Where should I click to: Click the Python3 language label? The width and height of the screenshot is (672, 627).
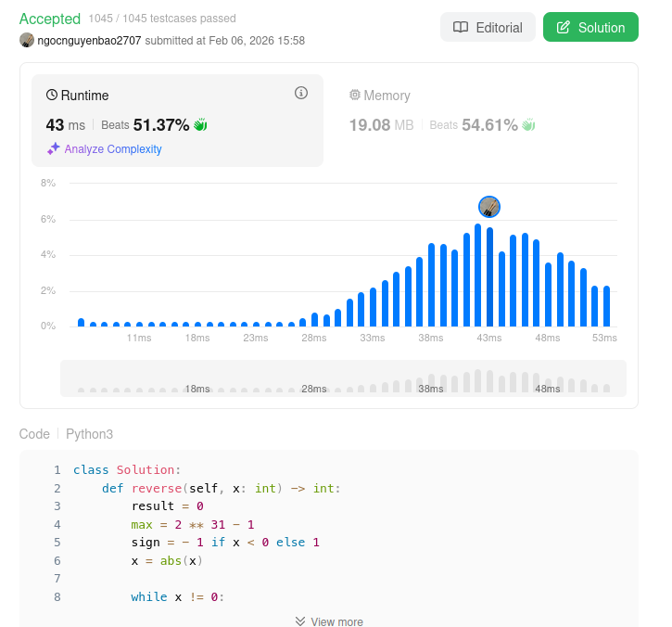point(89,434)
